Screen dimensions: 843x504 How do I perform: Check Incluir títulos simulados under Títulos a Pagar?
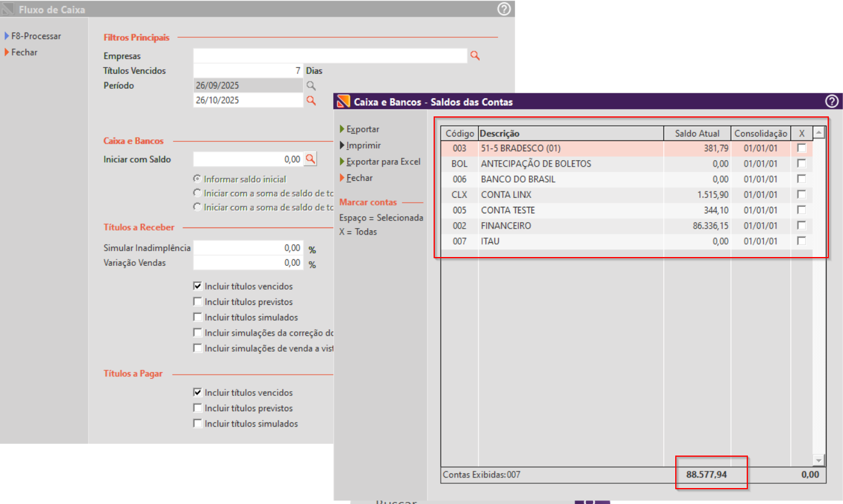[198, 423]
